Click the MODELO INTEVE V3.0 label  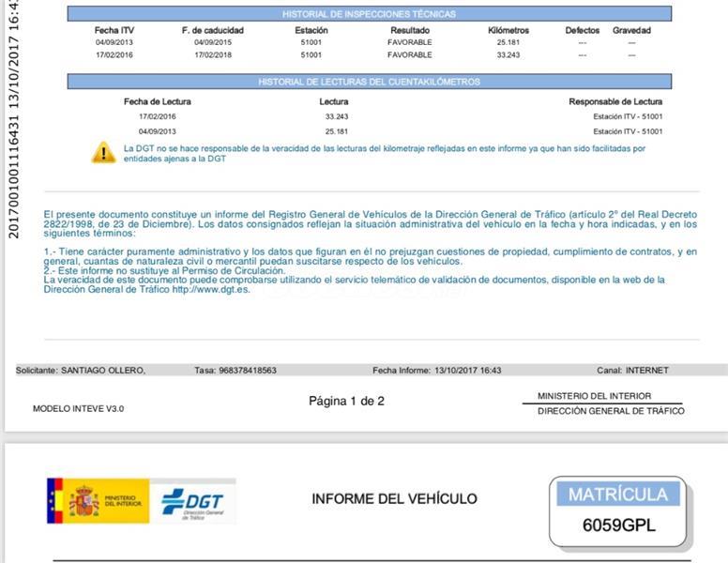(78, 409)
